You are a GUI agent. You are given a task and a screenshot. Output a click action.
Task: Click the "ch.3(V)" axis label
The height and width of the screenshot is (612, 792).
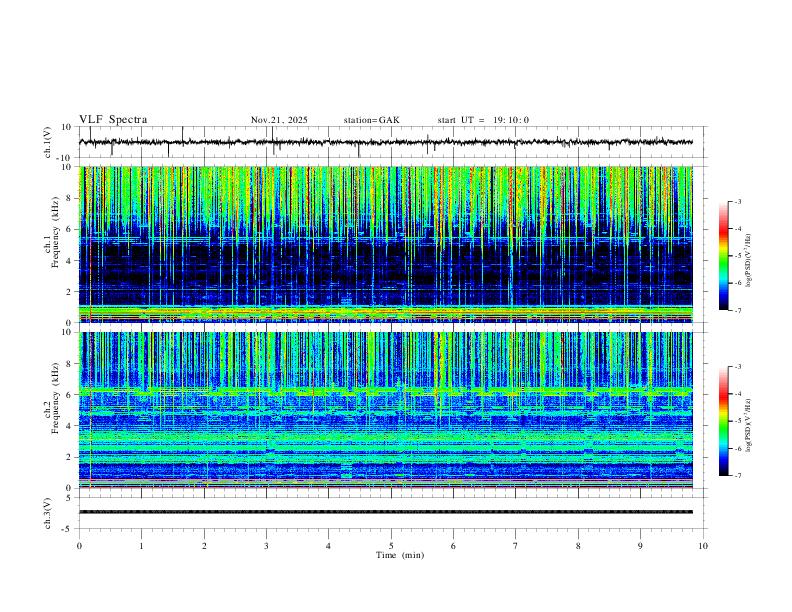(x=47, y=513)
